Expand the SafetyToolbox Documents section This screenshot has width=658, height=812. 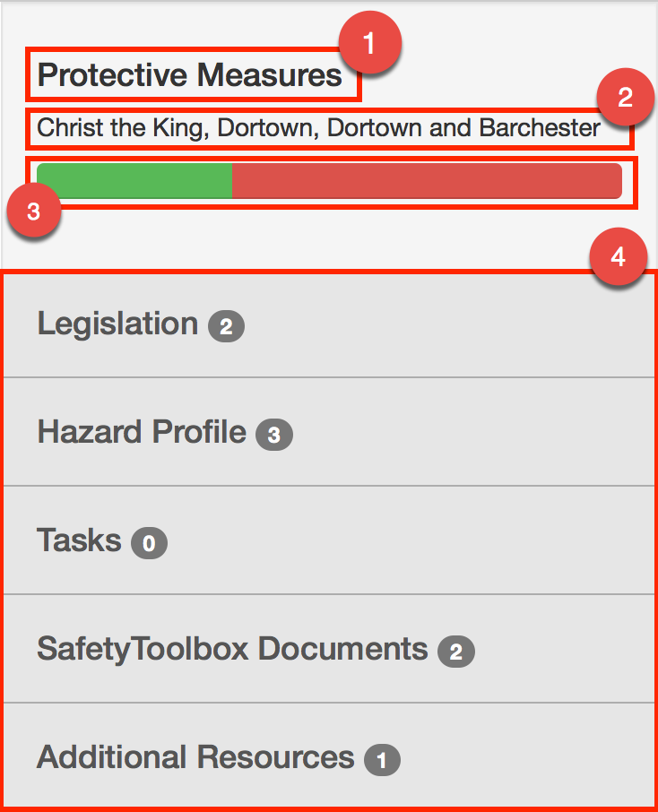click(x=231, y=648)
